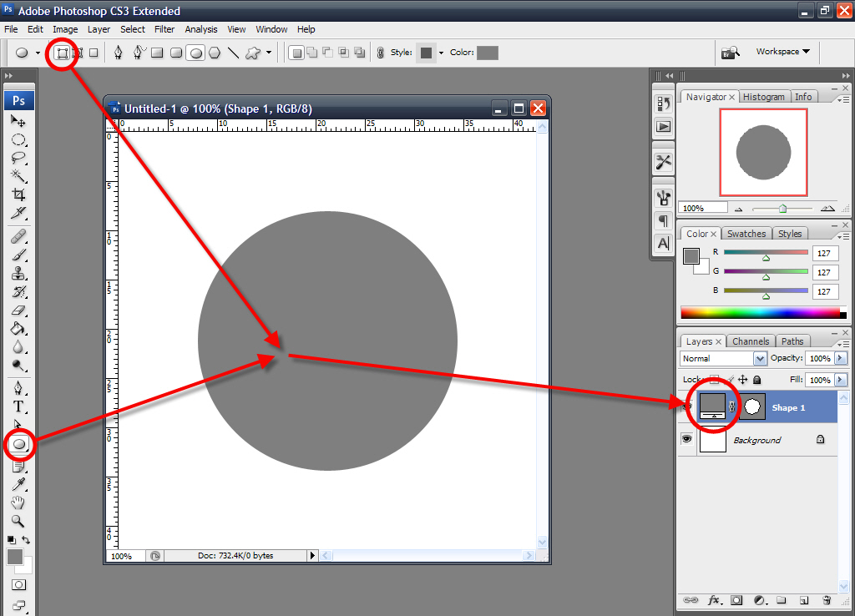Image resolution: width=855 pixels, height=616 pixels.
Task: Toggle lock position in Layers panel
Action: point(742,380)
